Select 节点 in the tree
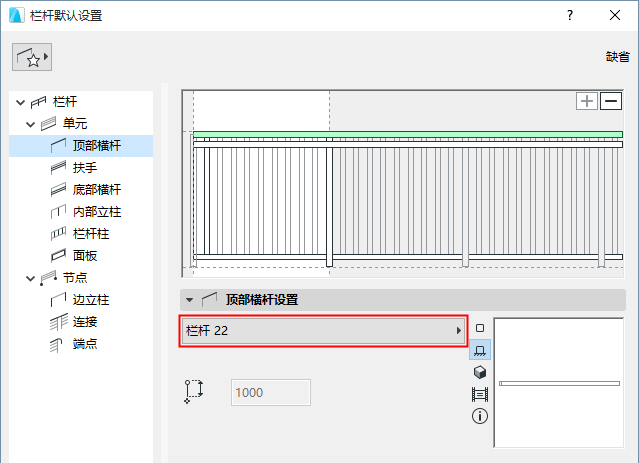 click(75, 278)
